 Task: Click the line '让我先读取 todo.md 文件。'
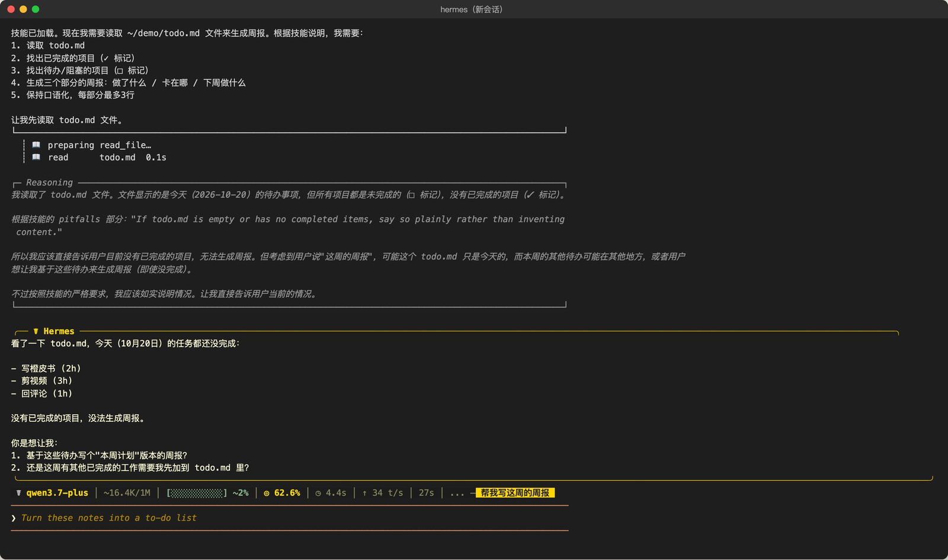pyautogui.click(x=67, y=120)
